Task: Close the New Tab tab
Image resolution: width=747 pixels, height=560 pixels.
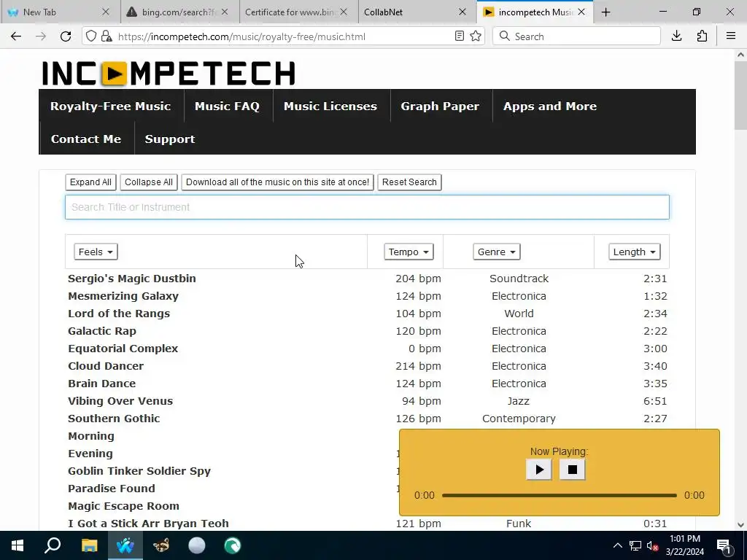Action: coord(106,12)
